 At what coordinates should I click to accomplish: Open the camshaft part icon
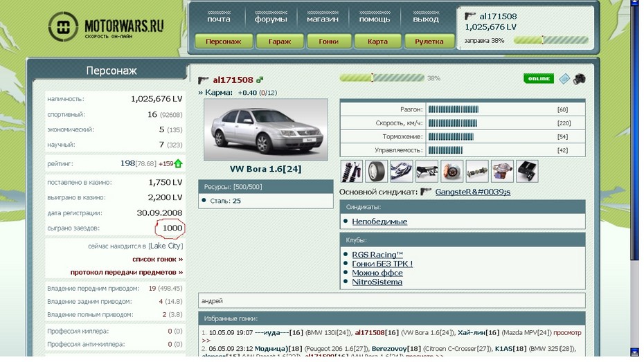(x=477, y=171)
